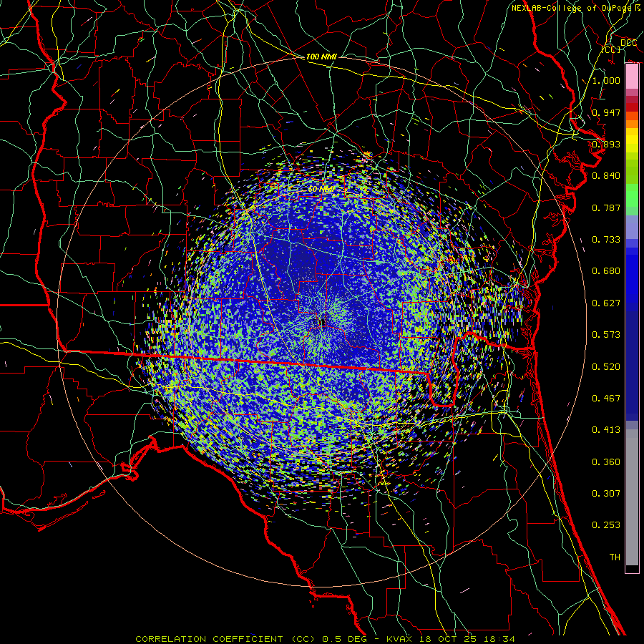
Task: Click the 0.893 legend value
Action: tap(606, 144)
